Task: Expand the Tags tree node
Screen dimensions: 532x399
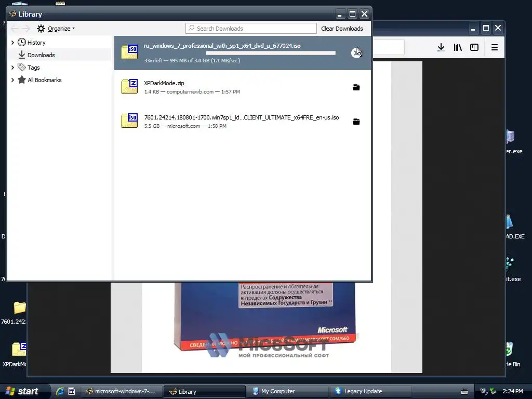Action: (x=12, y=68)
